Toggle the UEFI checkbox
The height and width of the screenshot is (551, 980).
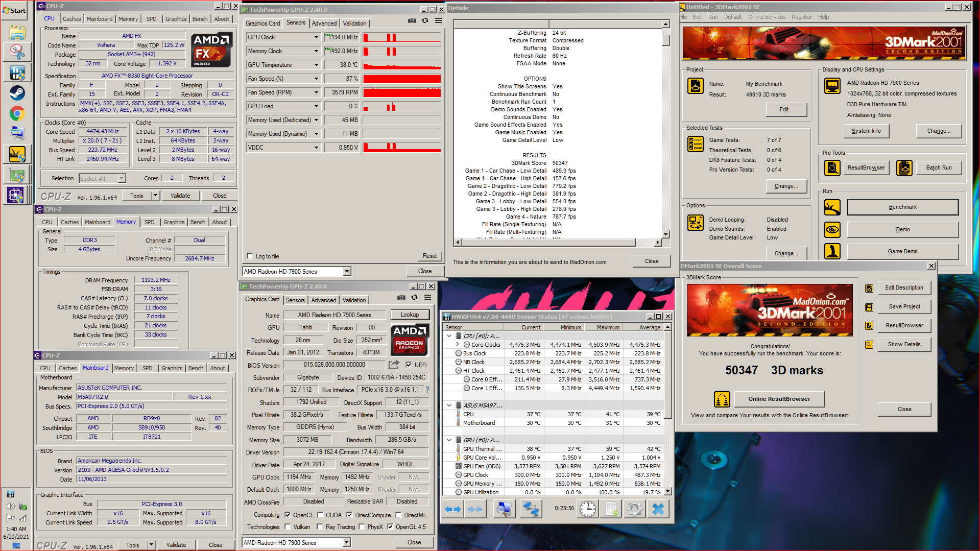409,365
